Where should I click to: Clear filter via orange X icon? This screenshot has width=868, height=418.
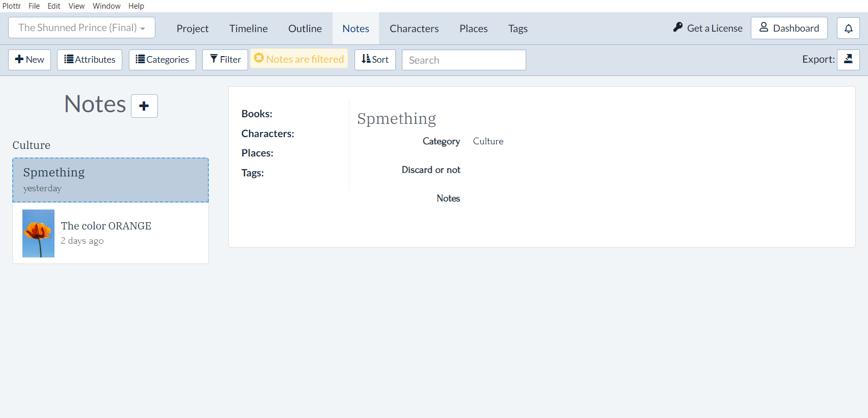click(259, 58)
